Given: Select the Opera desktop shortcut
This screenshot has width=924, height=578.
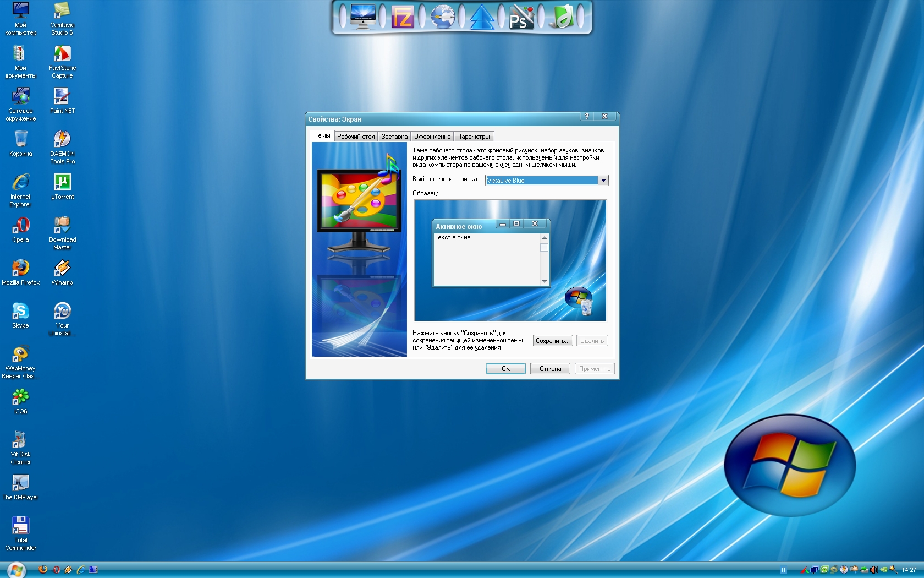Looking at the screenshot, I should (x=21, y=225).
